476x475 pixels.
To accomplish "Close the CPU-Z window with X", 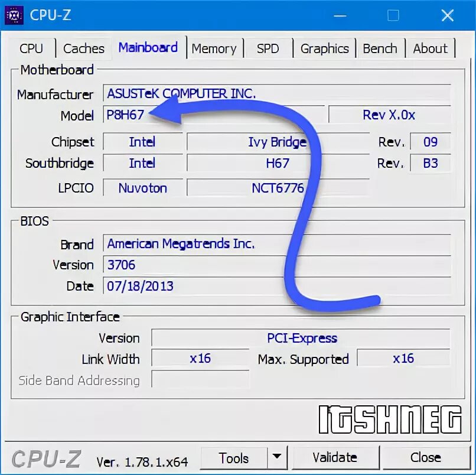I will click(x=448, y=15).
